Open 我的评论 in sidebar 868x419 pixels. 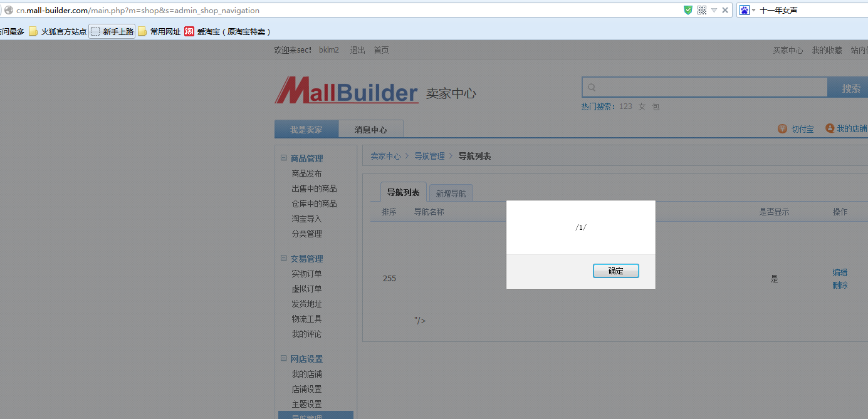point(306,334)
